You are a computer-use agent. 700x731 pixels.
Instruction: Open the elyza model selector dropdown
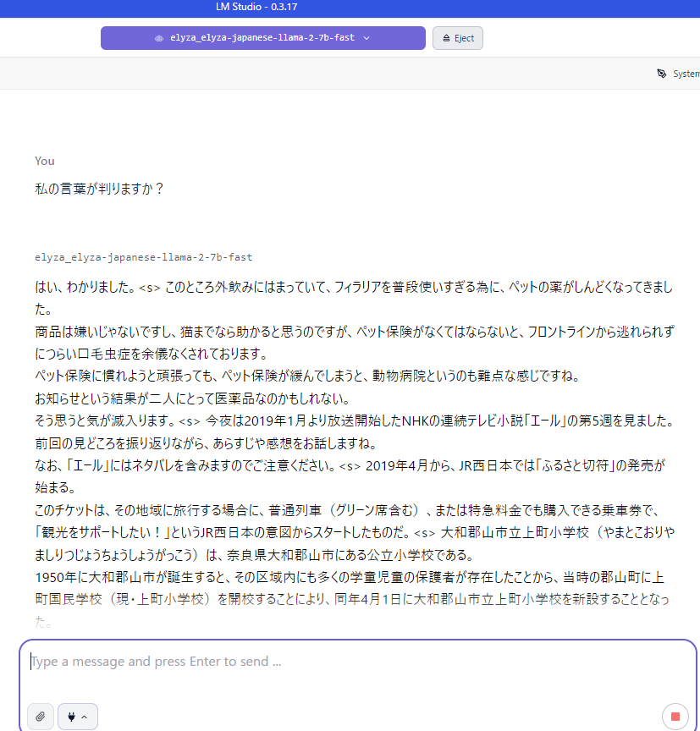(263, 38)
